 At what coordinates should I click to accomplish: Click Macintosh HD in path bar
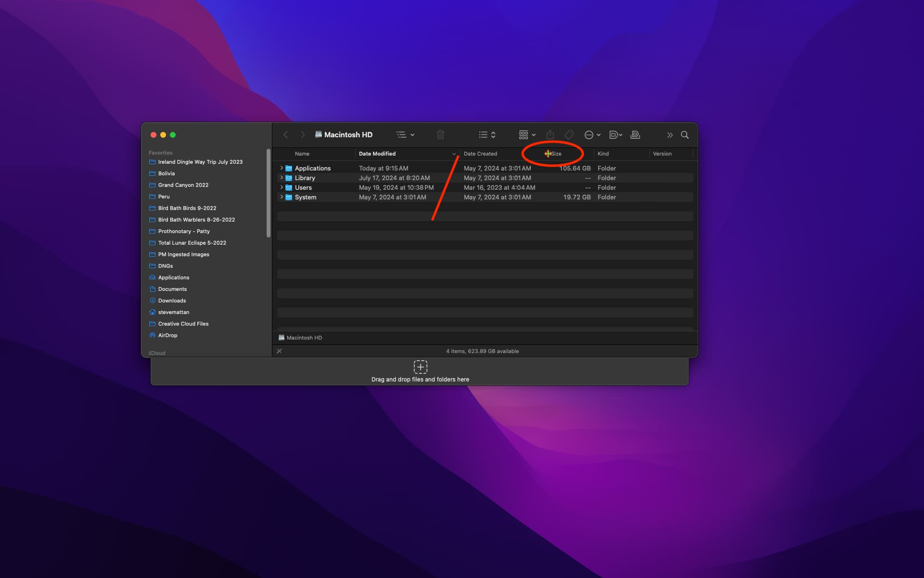[x=300, y=338]
